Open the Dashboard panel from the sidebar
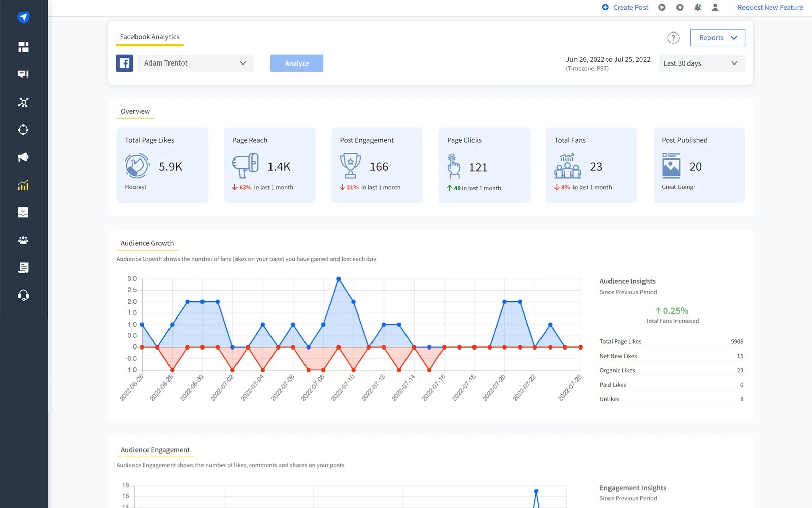 tap(23, 47)
